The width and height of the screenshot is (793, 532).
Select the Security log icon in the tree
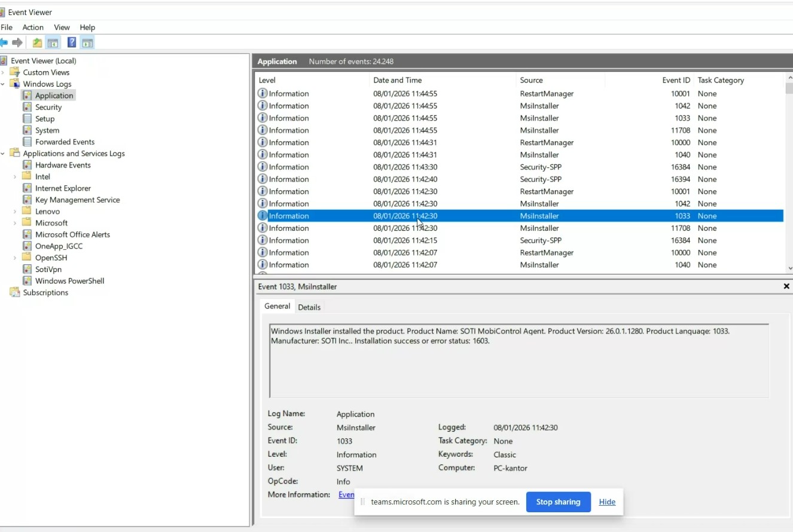point(28,107)
